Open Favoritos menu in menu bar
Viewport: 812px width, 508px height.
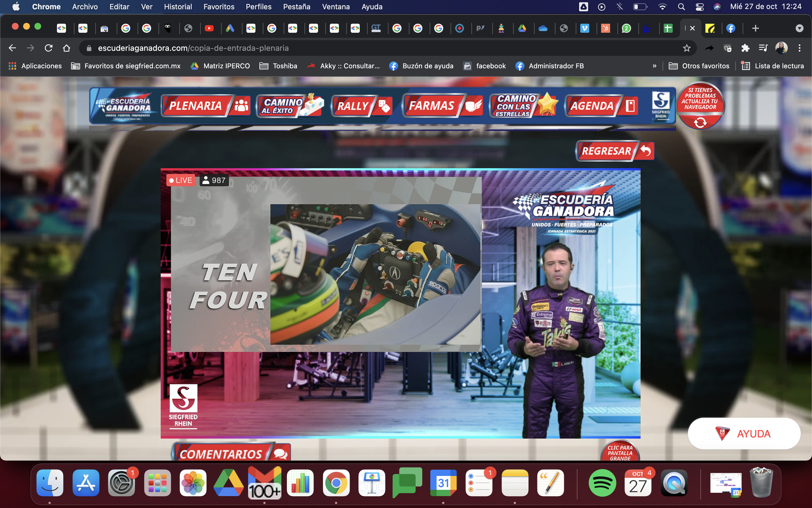(219, 7)
